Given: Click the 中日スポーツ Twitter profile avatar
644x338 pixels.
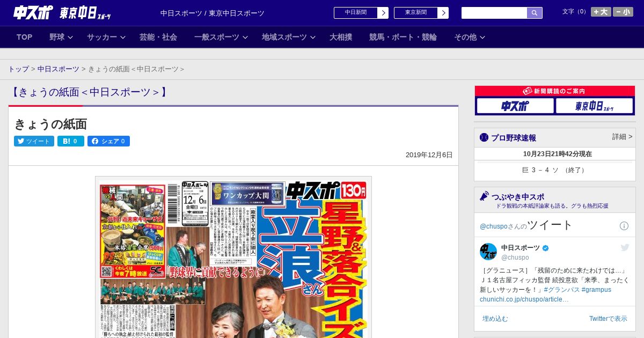Looking at the screenshot, I should tap(488, 251).
